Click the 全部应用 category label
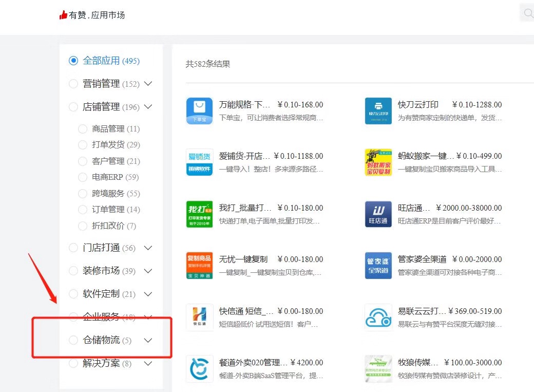 [x=101, y=61]
